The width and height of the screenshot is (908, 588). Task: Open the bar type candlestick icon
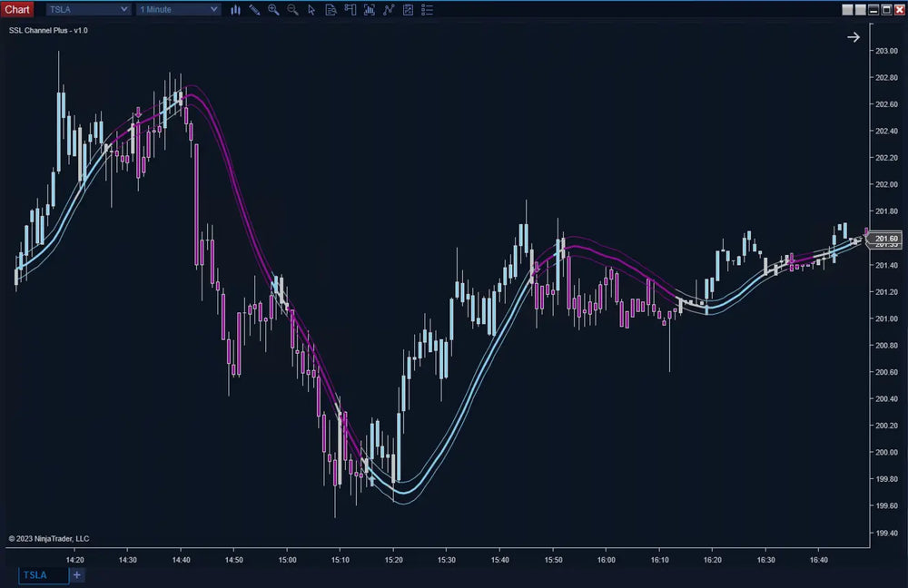coord(236,9)
